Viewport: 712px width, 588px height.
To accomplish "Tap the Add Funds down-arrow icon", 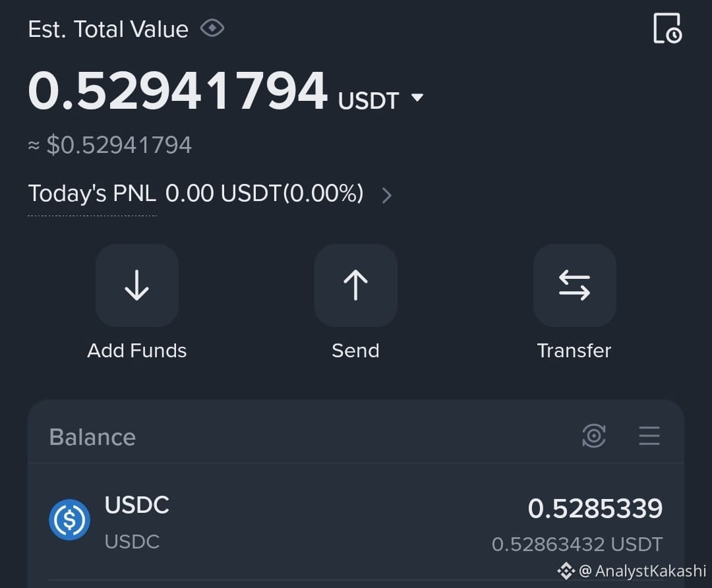I will 136,285.
